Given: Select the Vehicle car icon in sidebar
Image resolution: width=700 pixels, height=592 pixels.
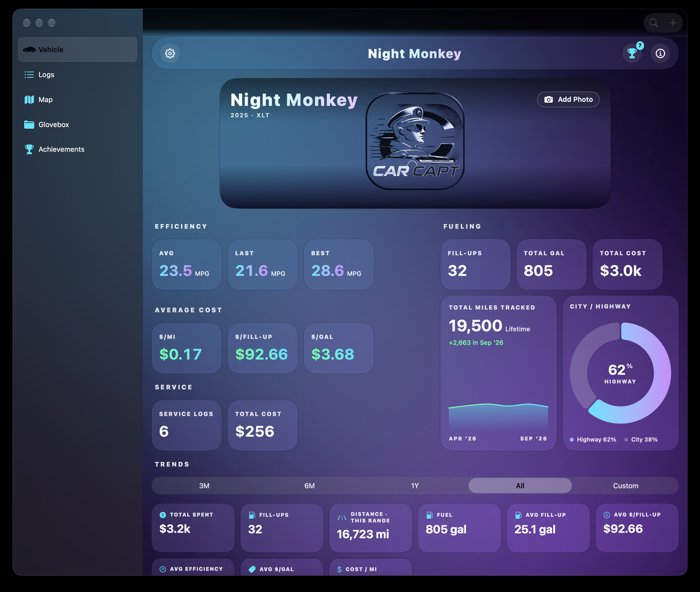Looking at the screenshot, I should pyautogui.click(x=29, y=50).
